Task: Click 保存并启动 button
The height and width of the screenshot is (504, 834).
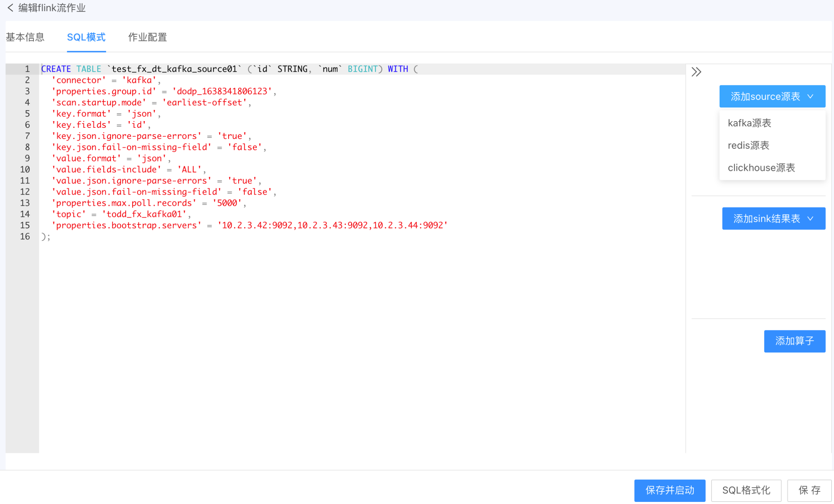Action: pyautogui.click(x=670, y=490)
